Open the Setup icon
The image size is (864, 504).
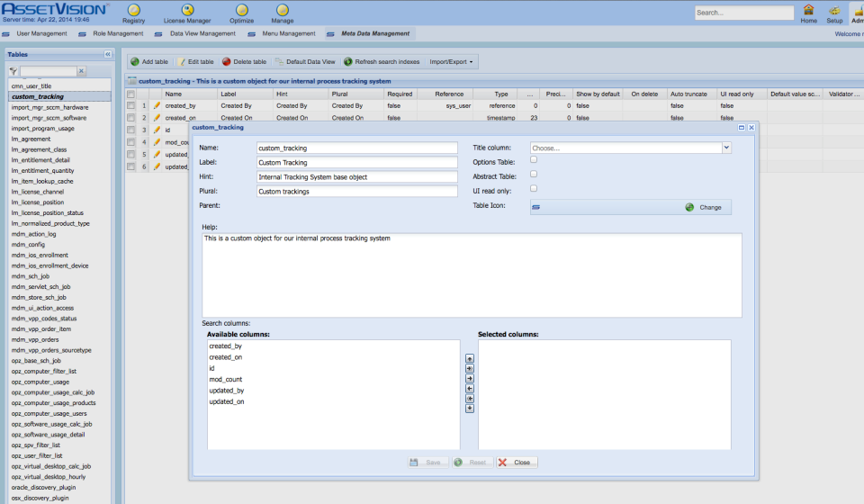[835, 9]
